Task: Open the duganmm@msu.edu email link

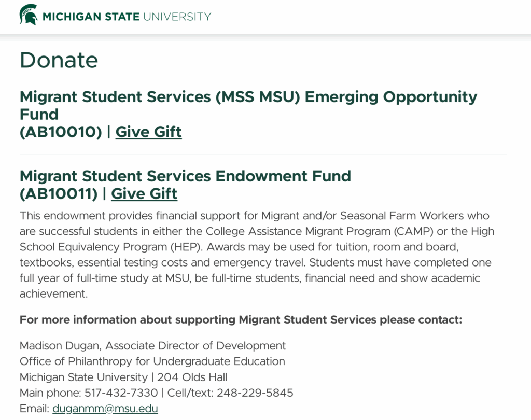Action: tap(105, 409)
